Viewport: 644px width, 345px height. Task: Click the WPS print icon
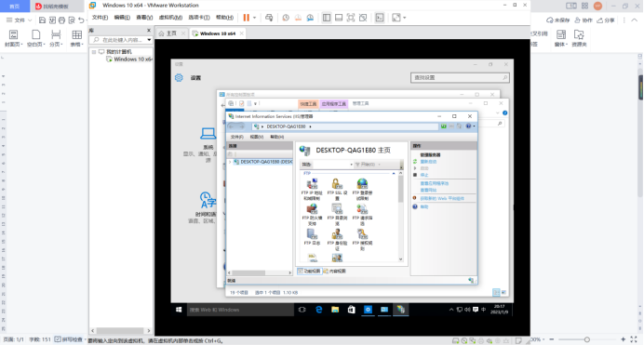[x=61, y=20]
